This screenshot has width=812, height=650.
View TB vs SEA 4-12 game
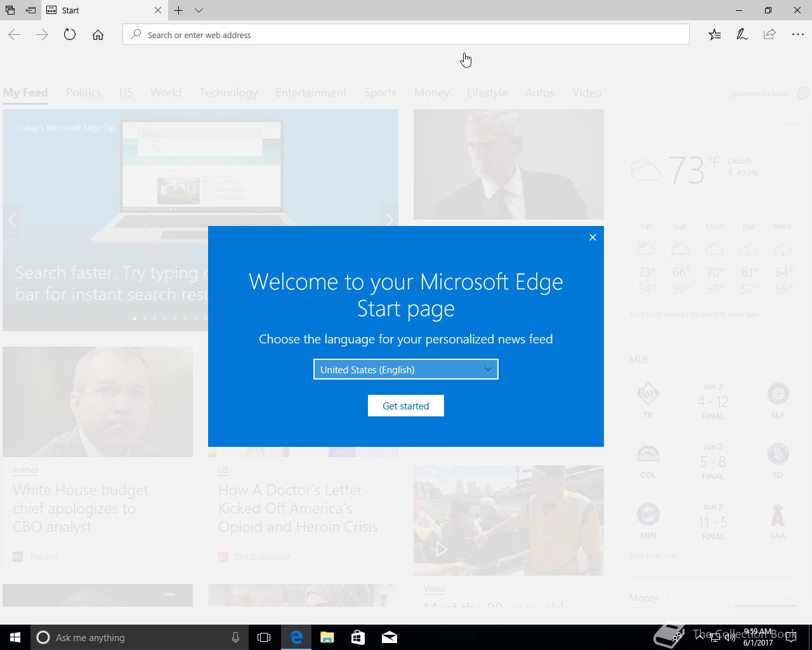coord(713,401)
